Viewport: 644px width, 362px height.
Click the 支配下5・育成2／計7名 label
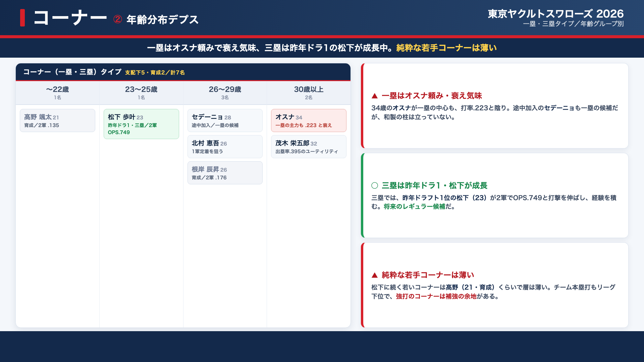coord(155,73)
